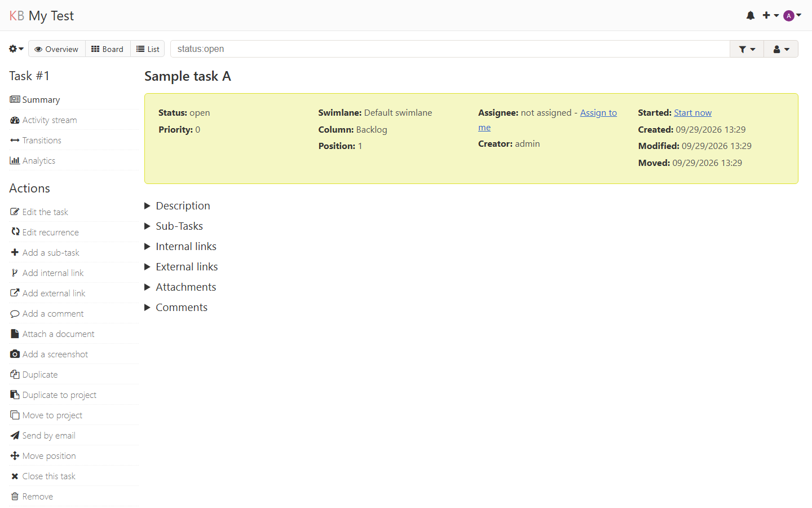Click the Remove trash icon

point(15,497)
